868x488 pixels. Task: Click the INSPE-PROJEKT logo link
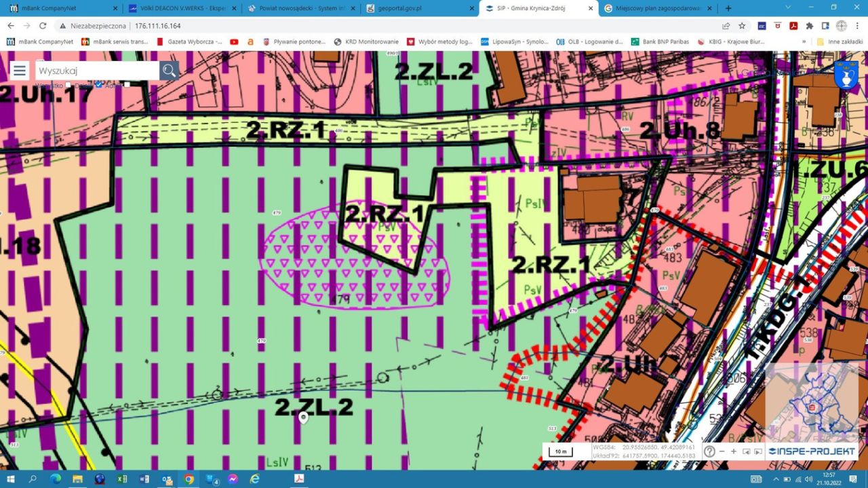click(x=812, y=451)
